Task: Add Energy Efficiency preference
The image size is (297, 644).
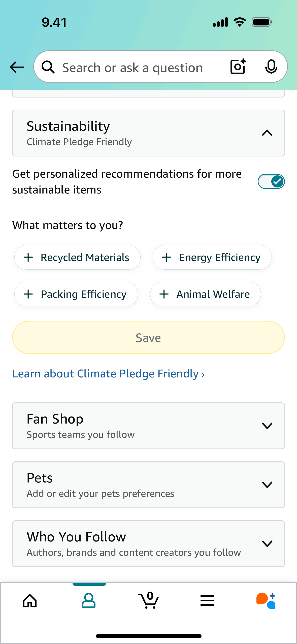Action: [x=212, y=257]
